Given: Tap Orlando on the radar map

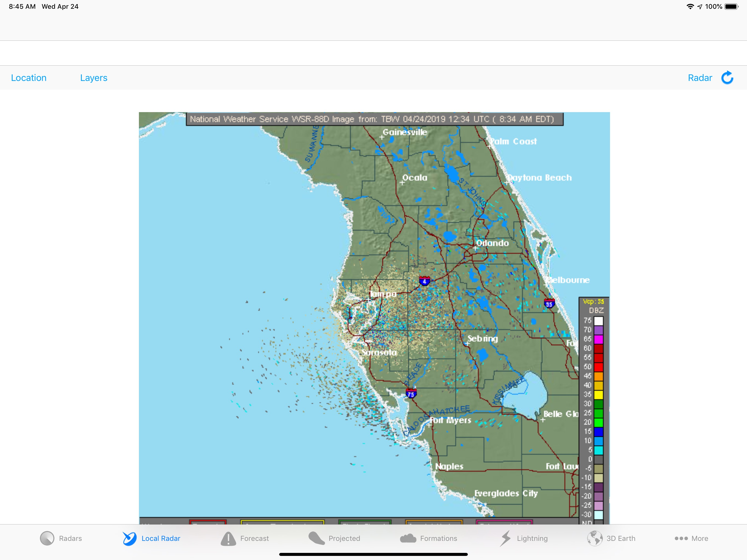Looking at the screenshot, I should click(492, 243).
